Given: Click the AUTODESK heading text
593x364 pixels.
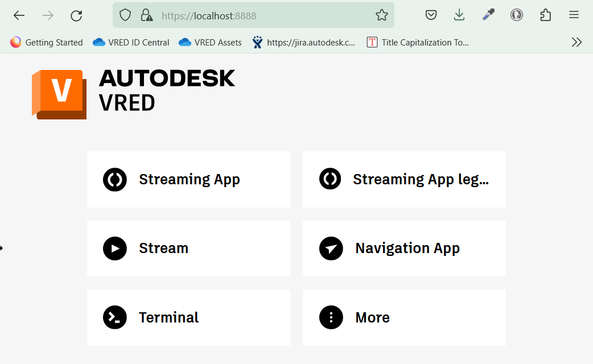Looking at the screenshot, I should click(167, 78).
